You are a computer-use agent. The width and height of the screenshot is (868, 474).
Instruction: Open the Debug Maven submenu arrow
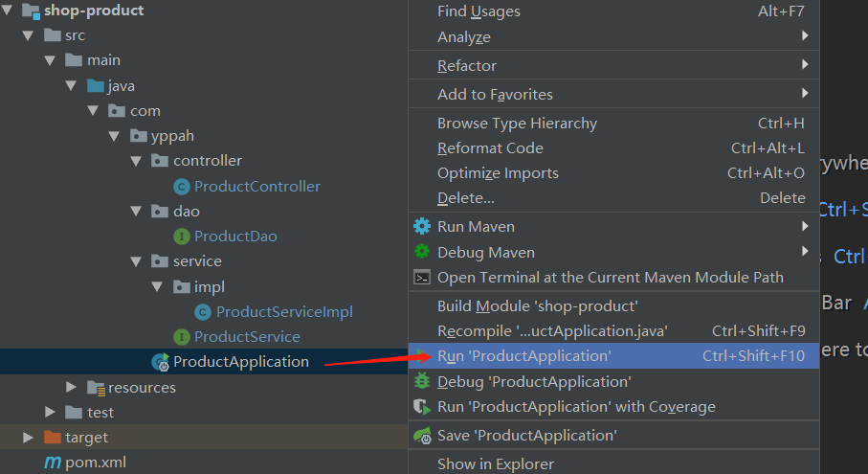click(x=805, y=252)
